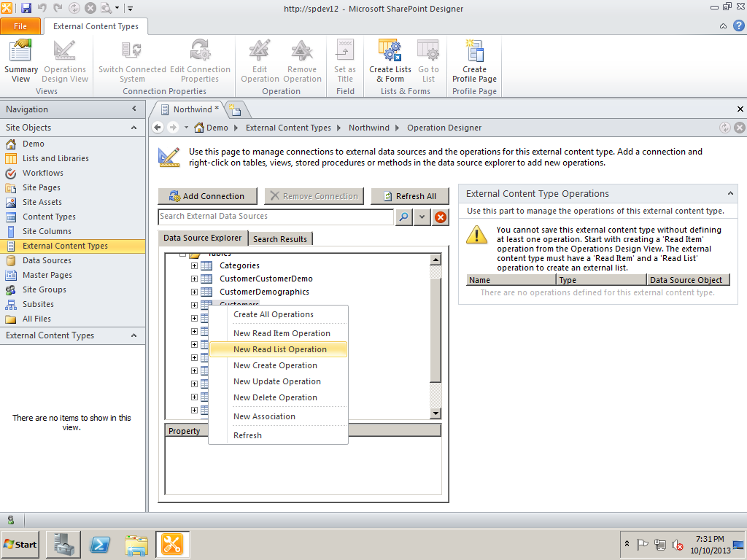Select the Data Source Explorer tab
This screenshot has height=560, width=747.
pos(203,238)
